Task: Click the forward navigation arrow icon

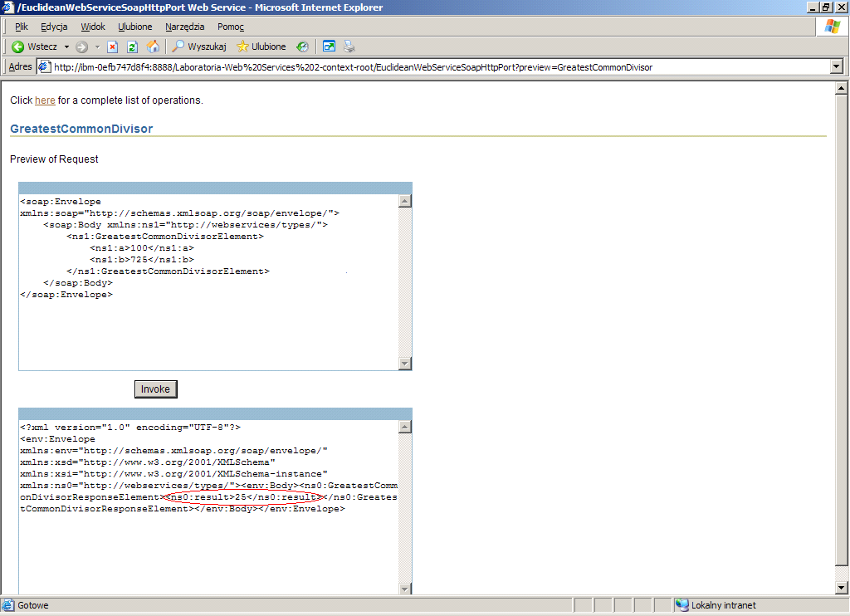Action: point(82,47)
